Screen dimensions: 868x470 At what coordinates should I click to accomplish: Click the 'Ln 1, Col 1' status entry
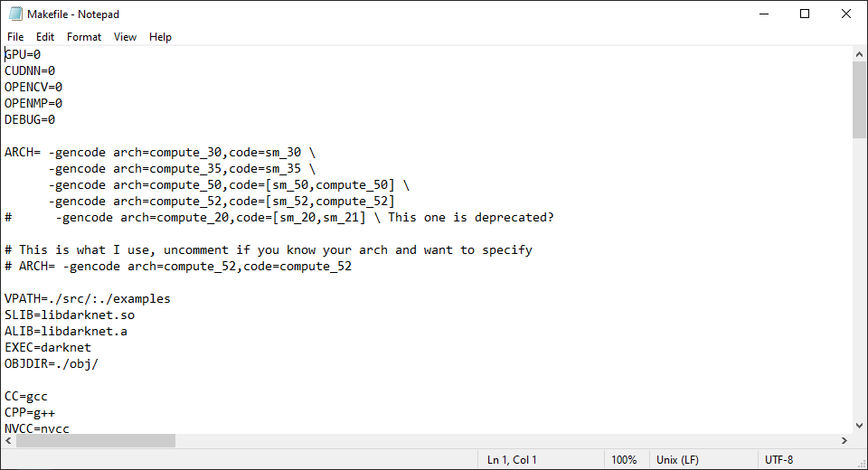click(x=512, y=460)
